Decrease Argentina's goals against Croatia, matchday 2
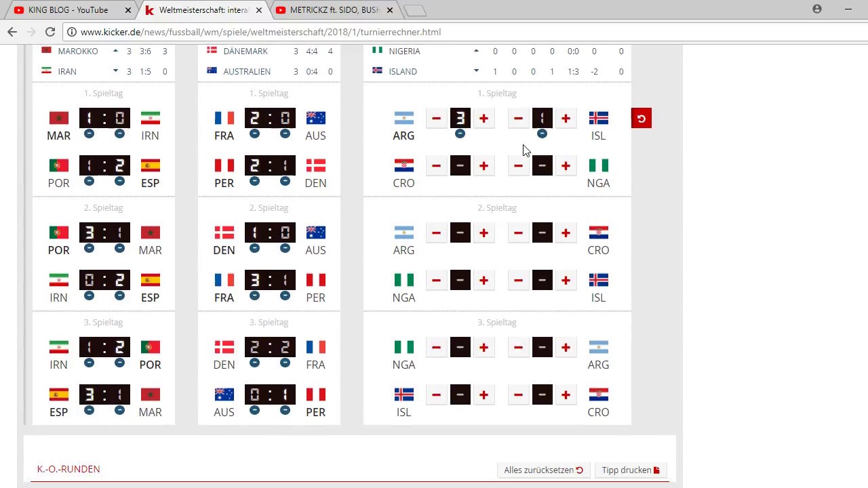Viewport: 868px width, 488px height. point(436,233)
